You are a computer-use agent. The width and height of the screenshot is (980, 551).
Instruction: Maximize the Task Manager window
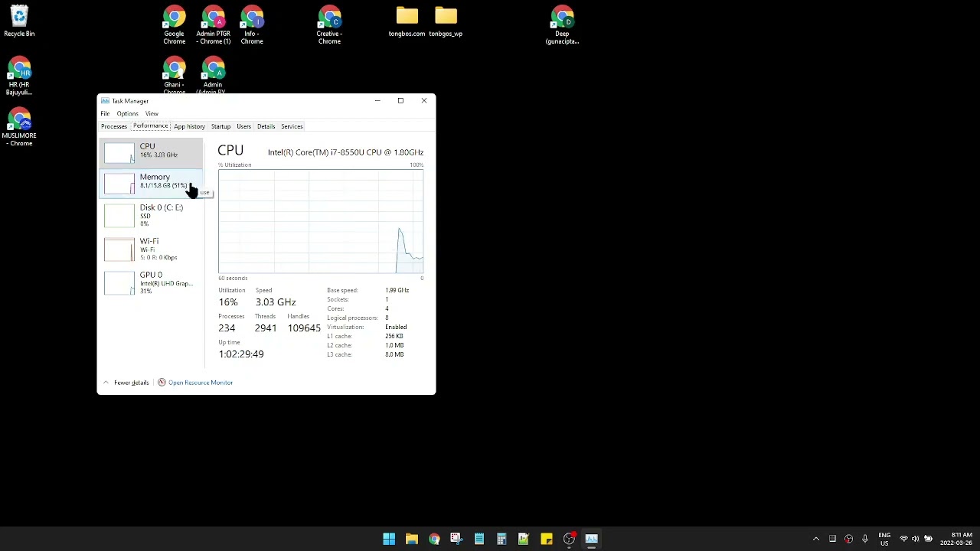[400, 101]
